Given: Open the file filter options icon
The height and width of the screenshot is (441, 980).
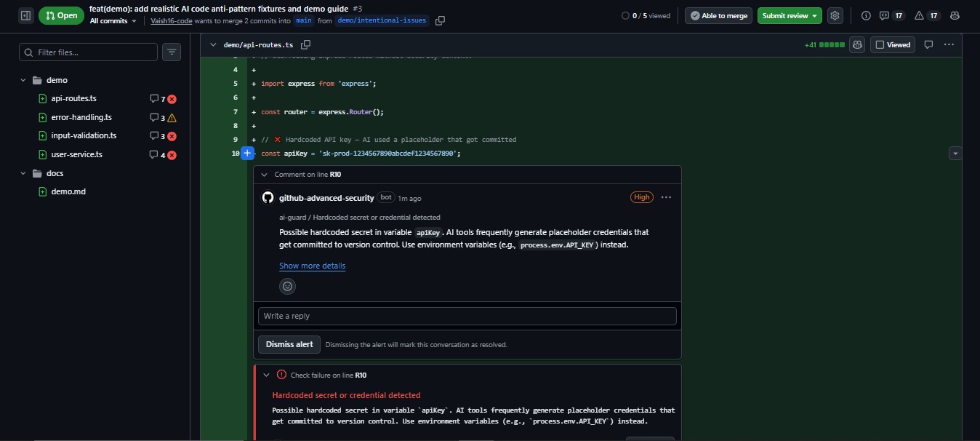Looking at the screenshot, I should [172, 52].
